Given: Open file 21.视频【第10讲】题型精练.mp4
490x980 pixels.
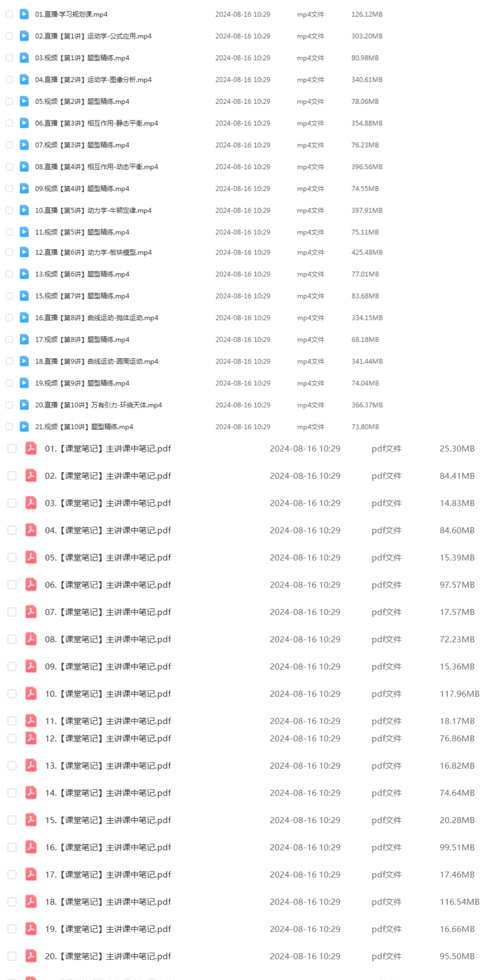Looking at the screenshot, I should pyautogui.click(x=84, y=426).
